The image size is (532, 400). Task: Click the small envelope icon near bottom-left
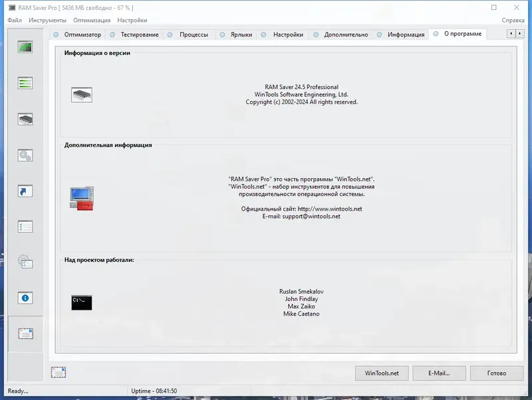click(x=58, y=373)
